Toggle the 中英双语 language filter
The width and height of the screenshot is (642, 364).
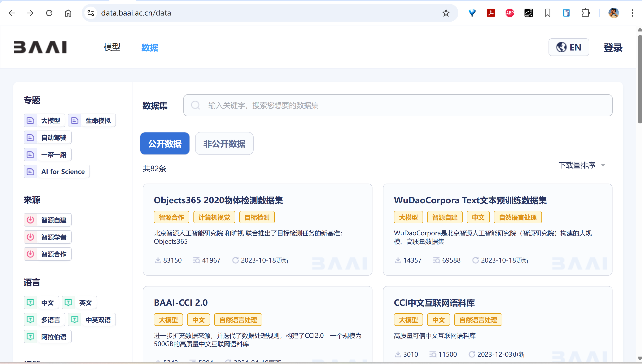click(x=92, y=320)
